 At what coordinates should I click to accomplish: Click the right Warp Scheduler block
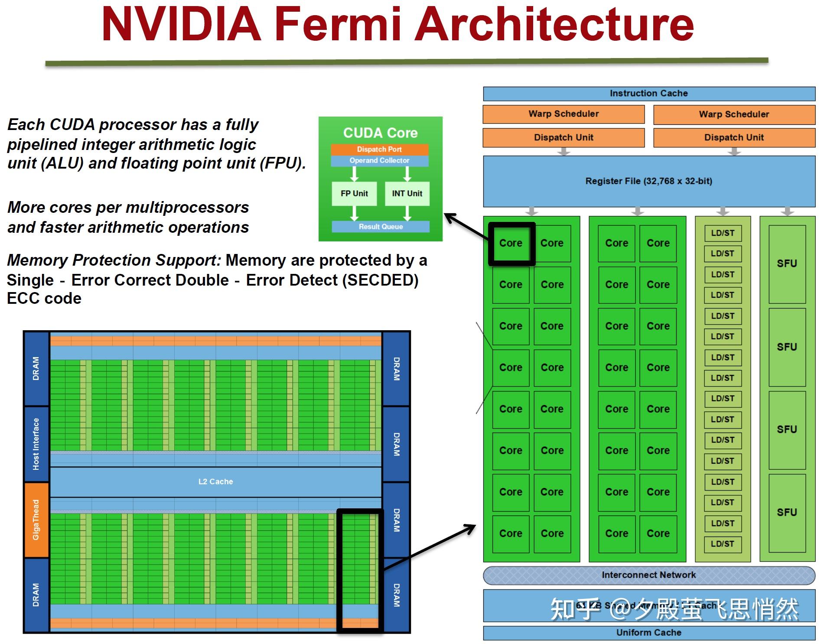pyautogui.click(x=734, y=114)
